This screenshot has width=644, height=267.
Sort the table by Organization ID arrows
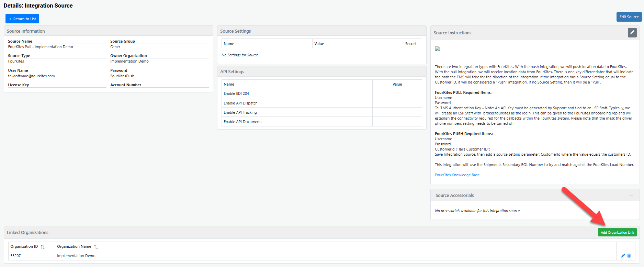coord(43,247)
